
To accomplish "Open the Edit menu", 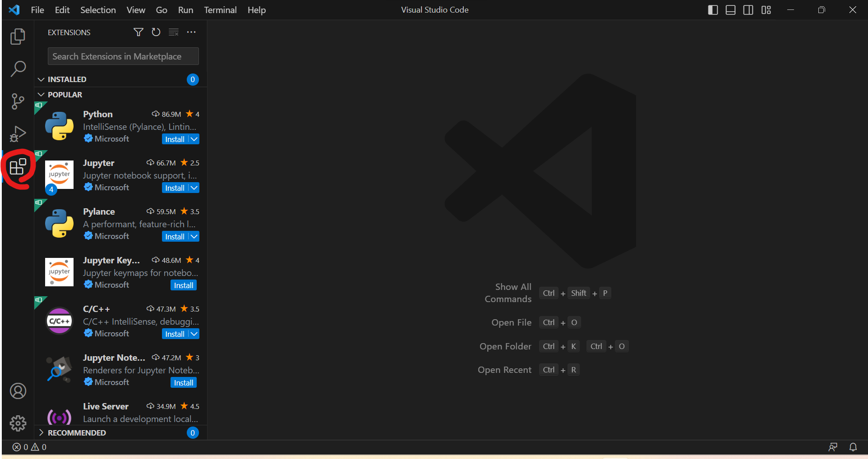I will point(62,10).
